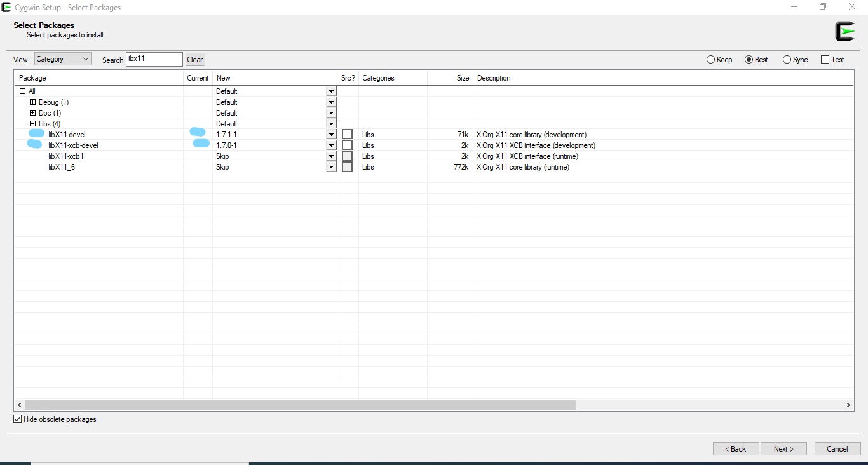The width and height of the screenshot is (868, 465).
Task: Collapse the All tree node
Action: tap(23, 91)
